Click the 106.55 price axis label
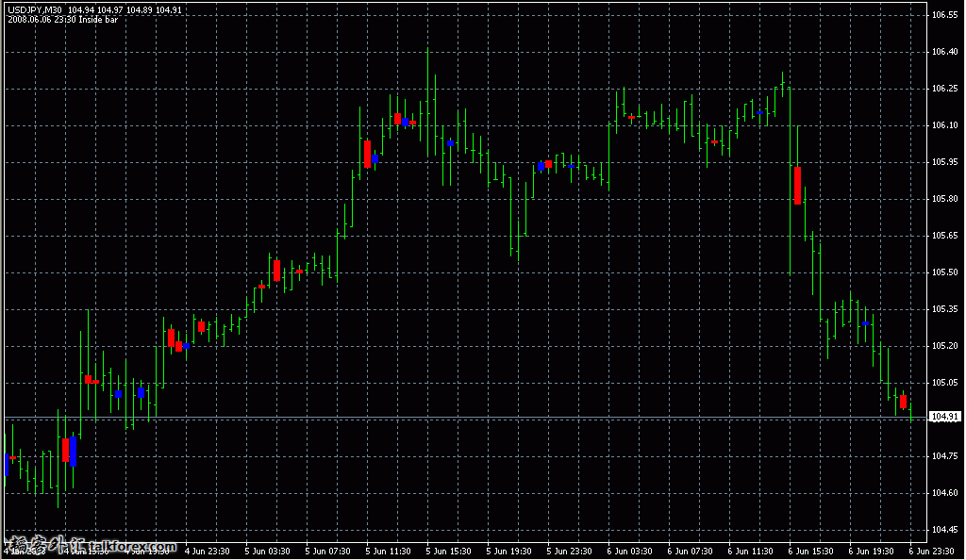This screenshot has height=560, width=966. click(944, 15)
